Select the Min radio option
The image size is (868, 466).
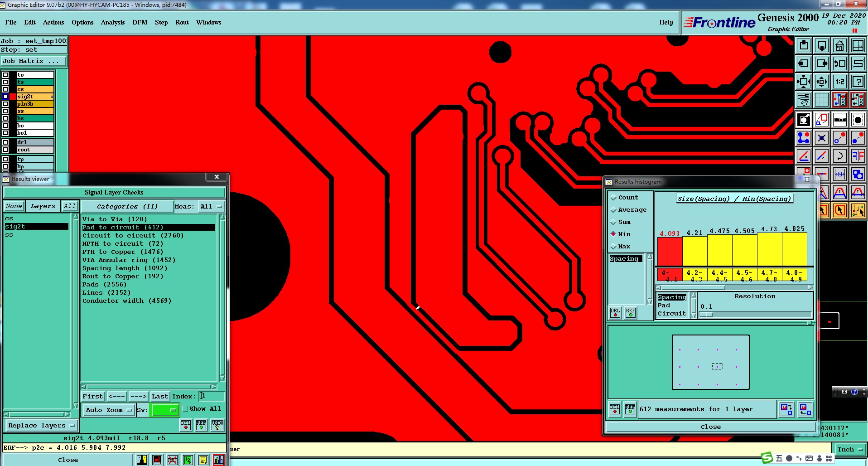(621, 234)
